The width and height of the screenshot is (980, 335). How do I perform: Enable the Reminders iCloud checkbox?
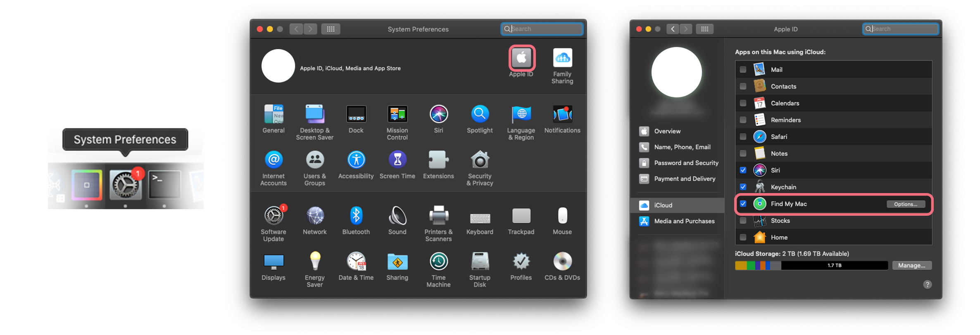tap(743, 120)
